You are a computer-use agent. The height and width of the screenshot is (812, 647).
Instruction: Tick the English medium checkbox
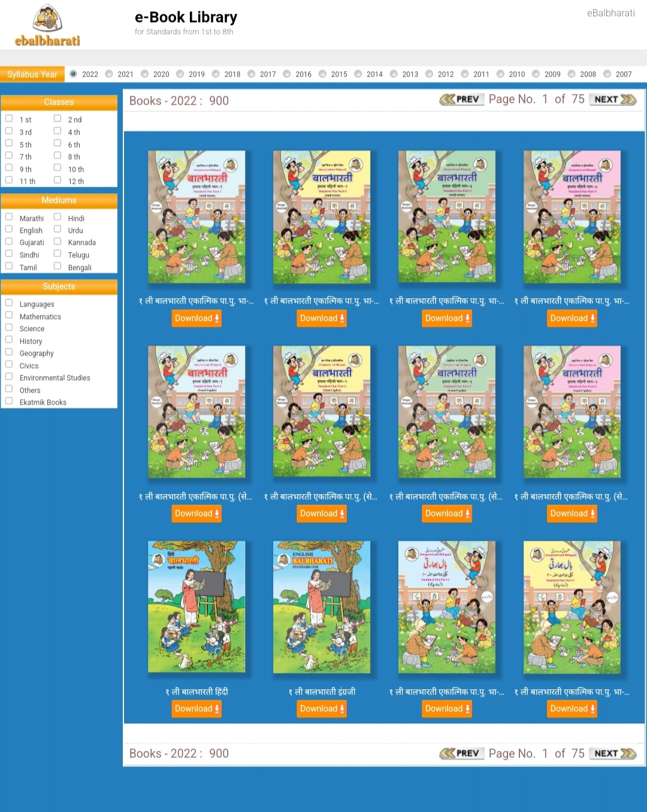9,229
